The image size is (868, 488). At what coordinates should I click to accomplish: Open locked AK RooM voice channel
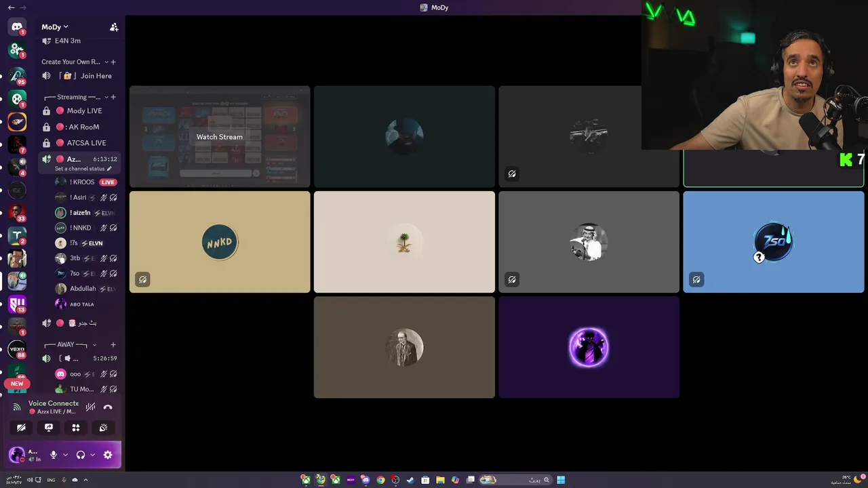pos(80,127)
